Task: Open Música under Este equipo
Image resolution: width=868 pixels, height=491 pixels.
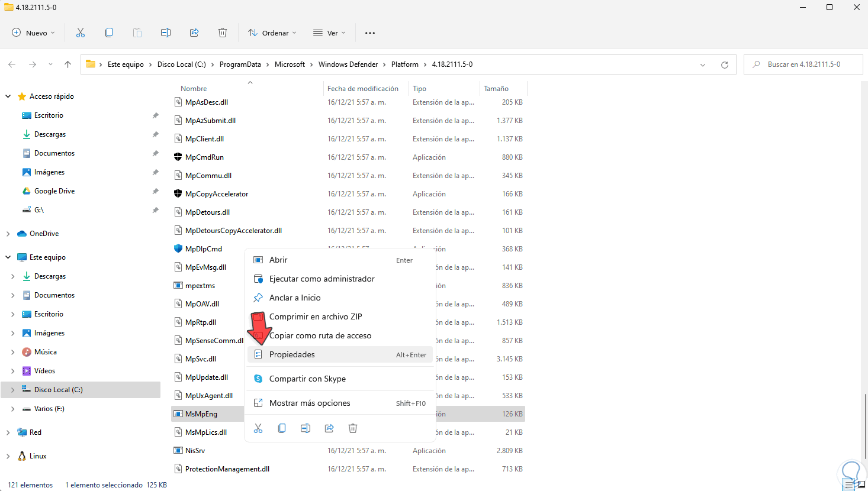Action: (x=46, y=352)
